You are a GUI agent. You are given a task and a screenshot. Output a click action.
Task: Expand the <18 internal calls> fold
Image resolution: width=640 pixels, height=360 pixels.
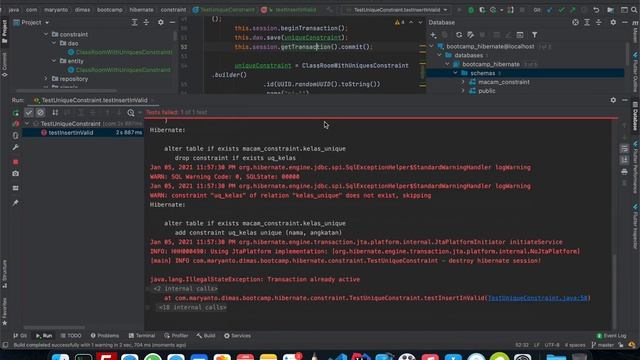point(192,307)
